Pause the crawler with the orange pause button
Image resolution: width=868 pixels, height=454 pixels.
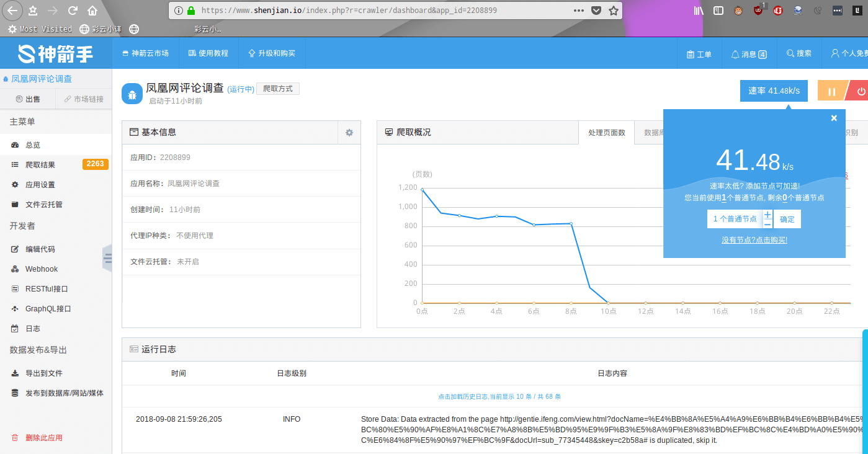pos(831,91)
